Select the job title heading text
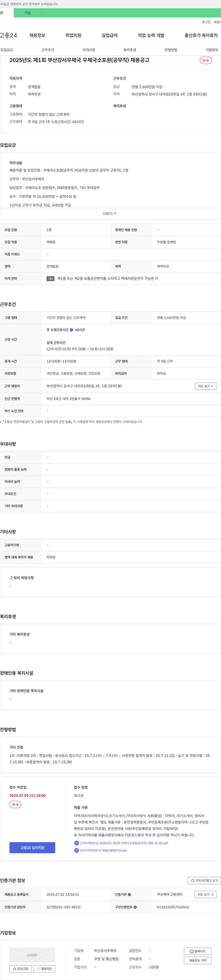Viewport: 221px width, 980px height. click(79, 60)
